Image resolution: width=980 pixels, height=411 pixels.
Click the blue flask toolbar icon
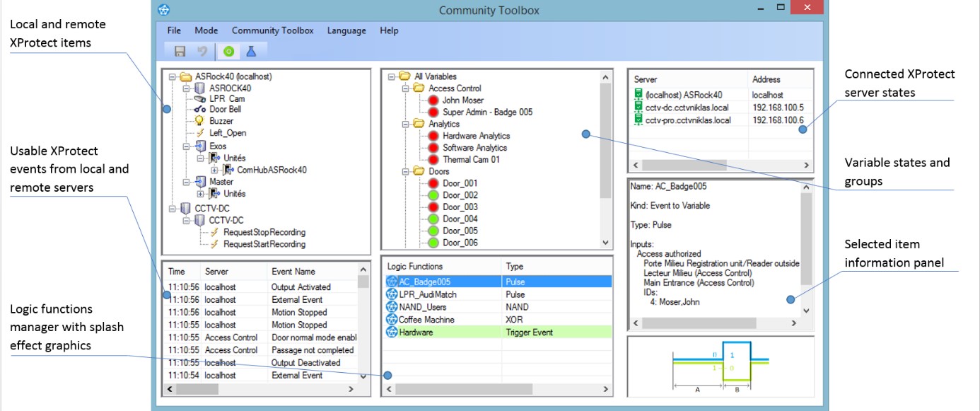click(x=250, y=51)
